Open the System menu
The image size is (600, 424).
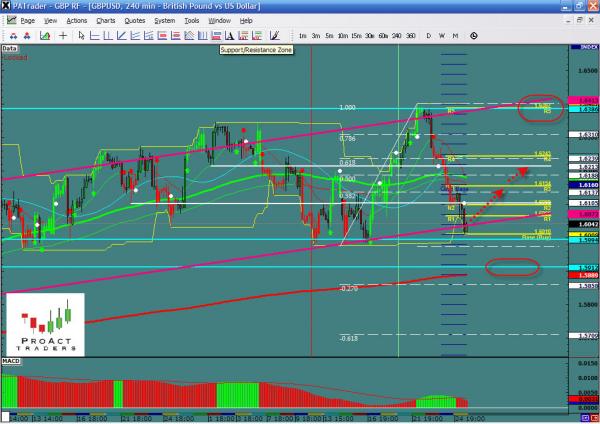(x=165, y=21)
